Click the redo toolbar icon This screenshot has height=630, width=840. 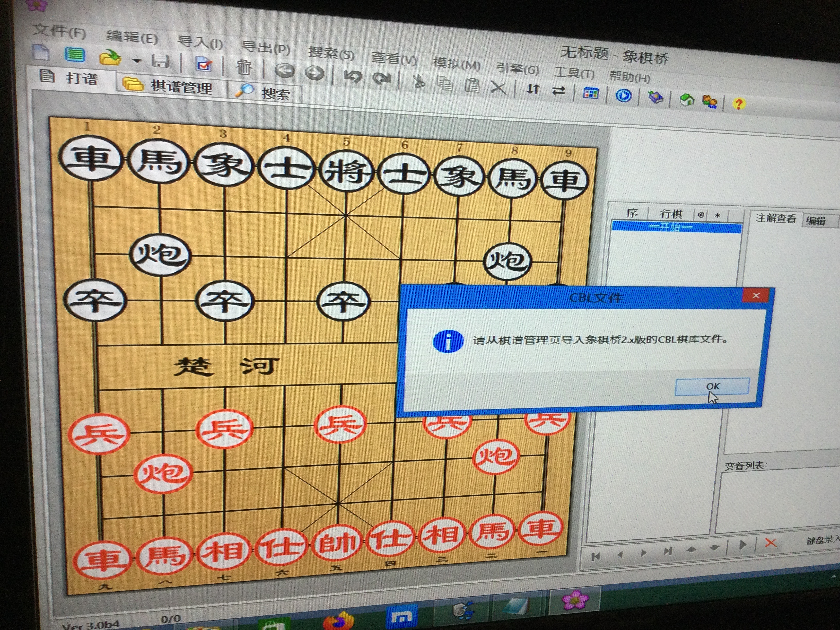pos(382,78)
